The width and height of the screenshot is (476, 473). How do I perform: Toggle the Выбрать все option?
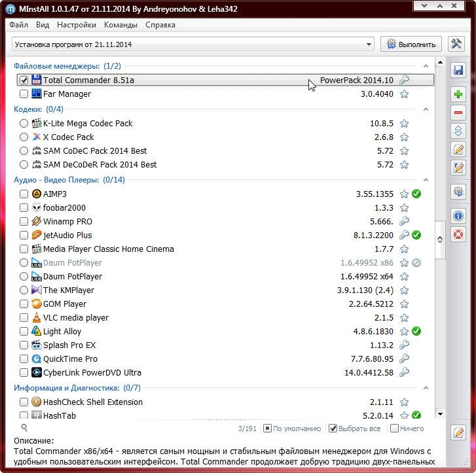pos(355,429)
